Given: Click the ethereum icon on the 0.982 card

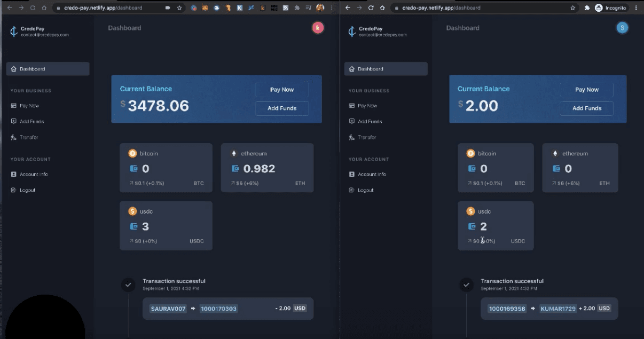Looking at the screenshot, I should pos(233,153).
